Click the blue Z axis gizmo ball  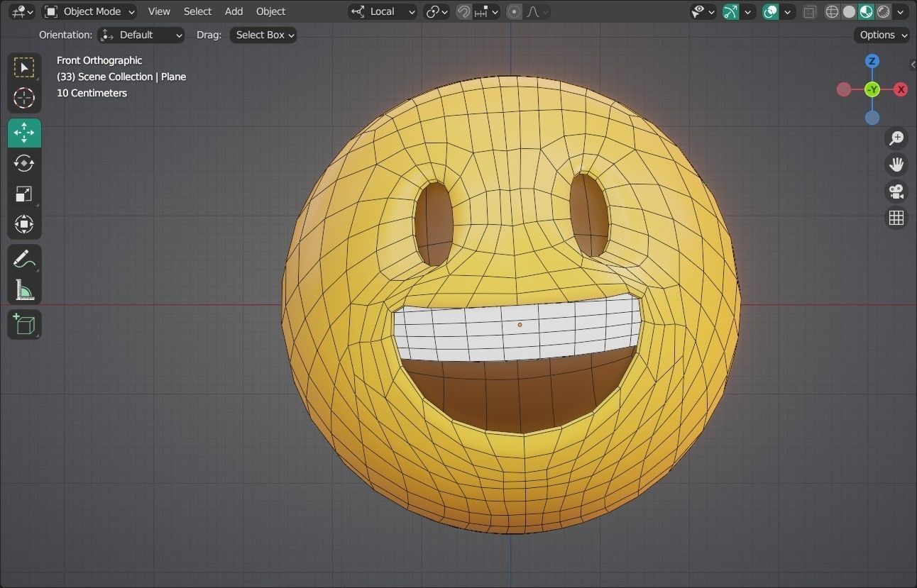coord(872,61)
